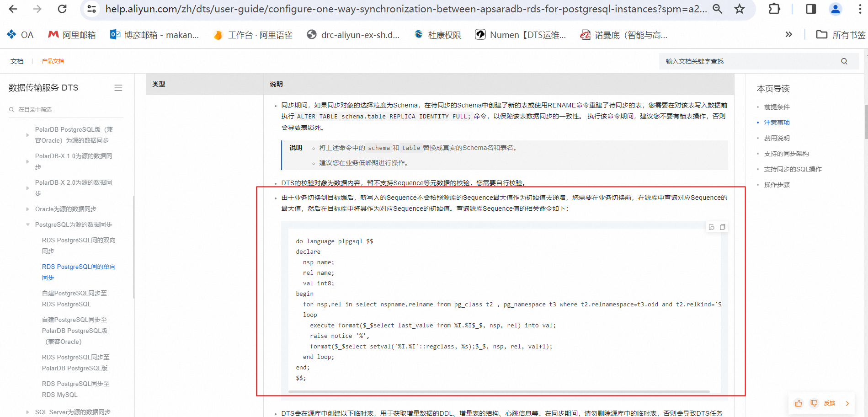868x417 pixels.
Task: Focus the 输入文档关键字查找 search field
Action: 750,61
